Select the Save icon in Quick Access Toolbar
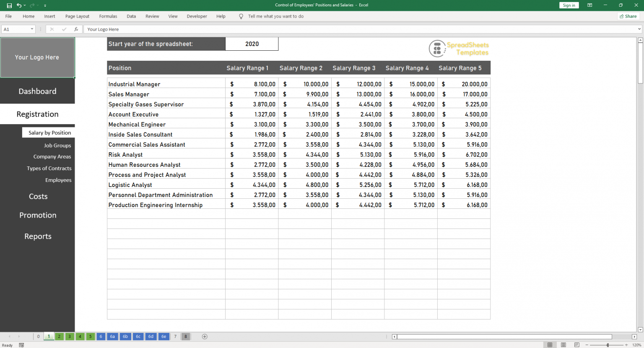 click(10, 5)
